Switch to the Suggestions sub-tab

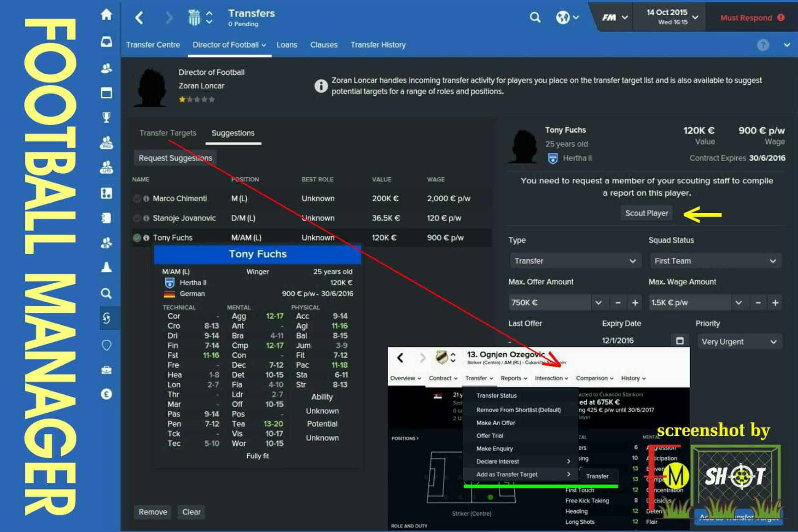pyautogui.click(x=233, y=133)
